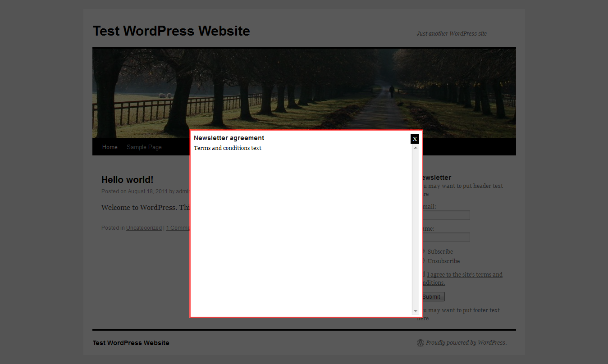608x364 pixels.
Task: Click the footer 'Test WordPress Website' link
Action: pyautogui.click(x=131, y=343)
